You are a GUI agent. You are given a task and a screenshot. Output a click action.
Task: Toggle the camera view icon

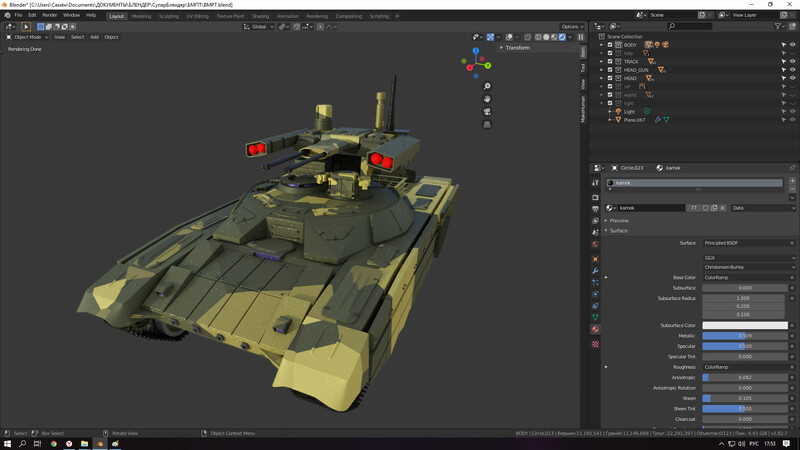click(487, 112)
